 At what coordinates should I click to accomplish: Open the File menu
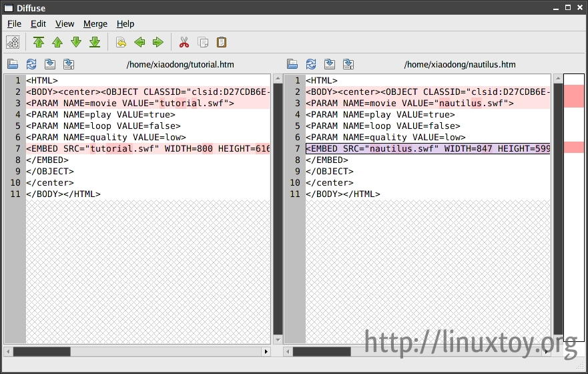[14, 23]
